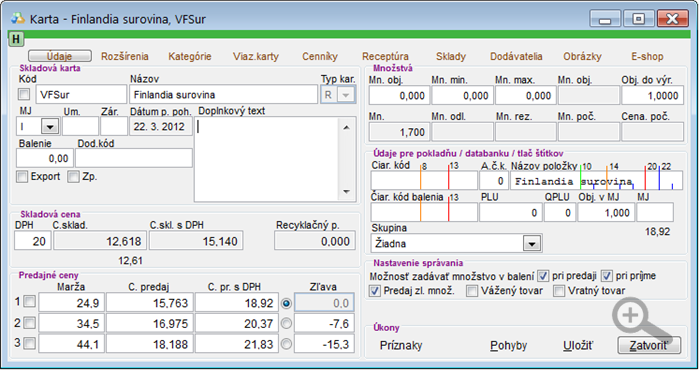Switch to the Receptúra tab
This screenshot has width=699, height=370.
(x=385, y=57)
